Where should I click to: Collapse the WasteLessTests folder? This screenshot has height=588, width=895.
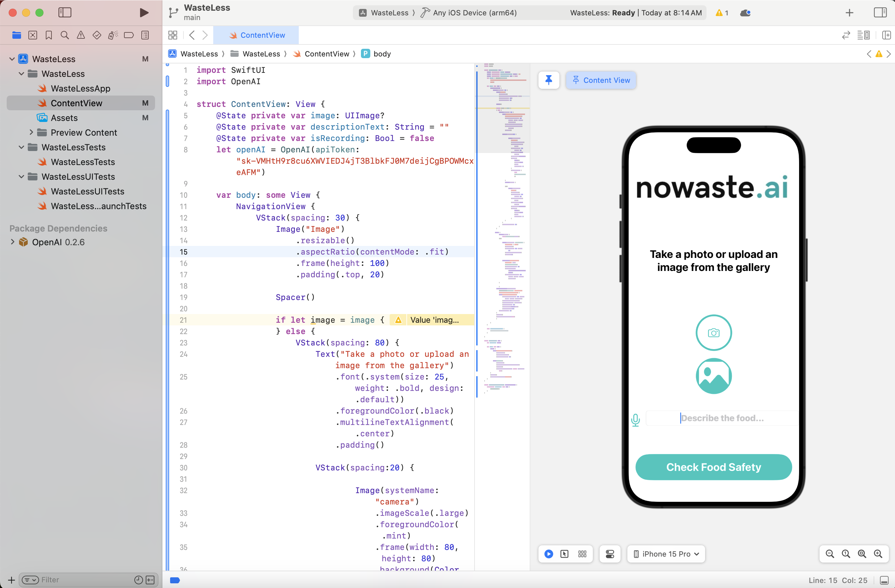[21, 147]
